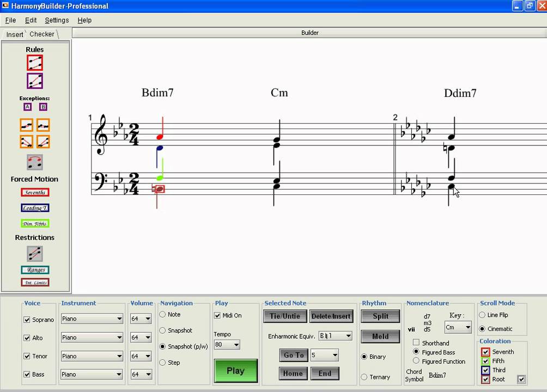547x392 pixels.
Task: Select the bass note of the Cm chord
Action: pos(277,186)
